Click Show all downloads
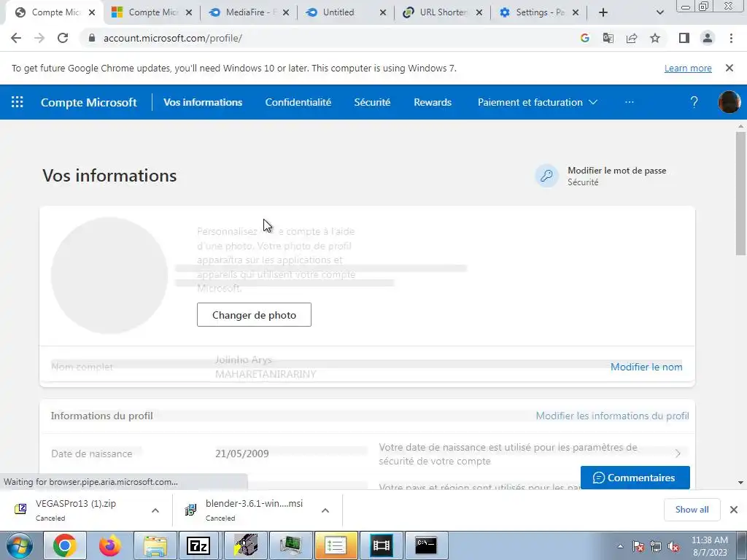The height and width of the screenshot is (560, 747). (x=692, y=510)
